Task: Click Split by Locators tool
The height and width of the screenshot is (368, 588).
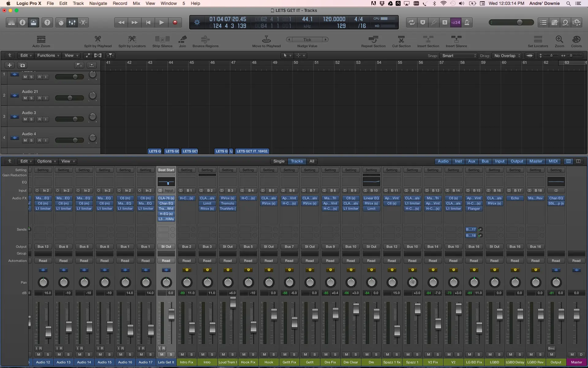Action: (132, 42)
